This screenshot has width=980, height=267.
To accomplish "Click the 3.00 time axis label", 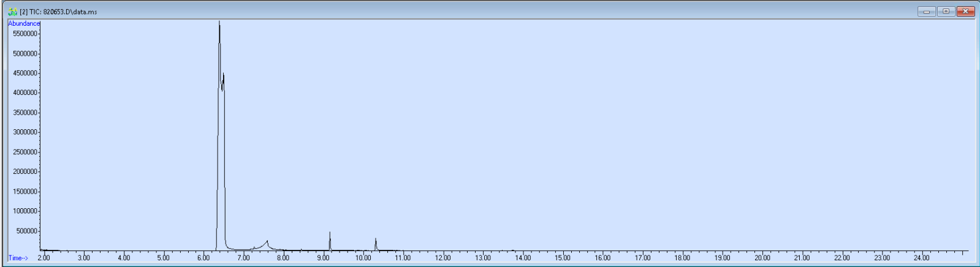I will [84, 258].
